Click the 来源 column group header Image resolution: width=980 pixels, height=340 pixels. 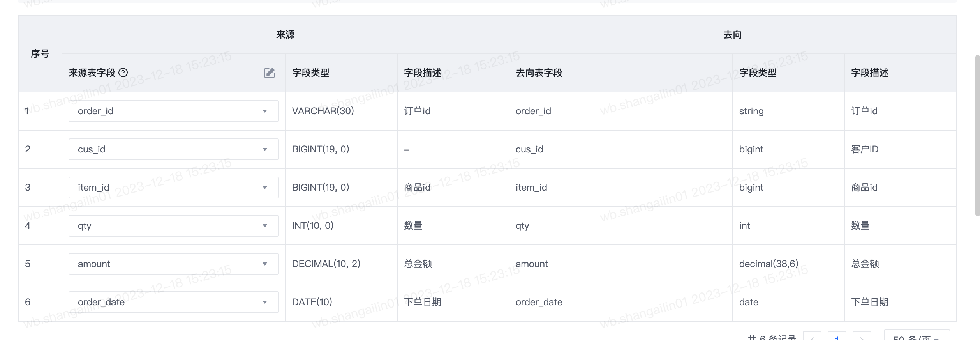(286, 35)
